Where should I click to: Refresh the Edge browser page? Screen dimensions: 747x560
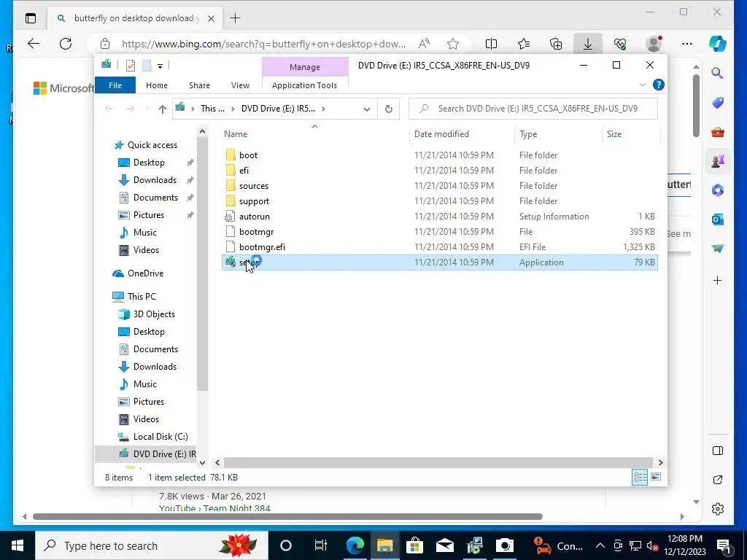click(x=66, y=44)
